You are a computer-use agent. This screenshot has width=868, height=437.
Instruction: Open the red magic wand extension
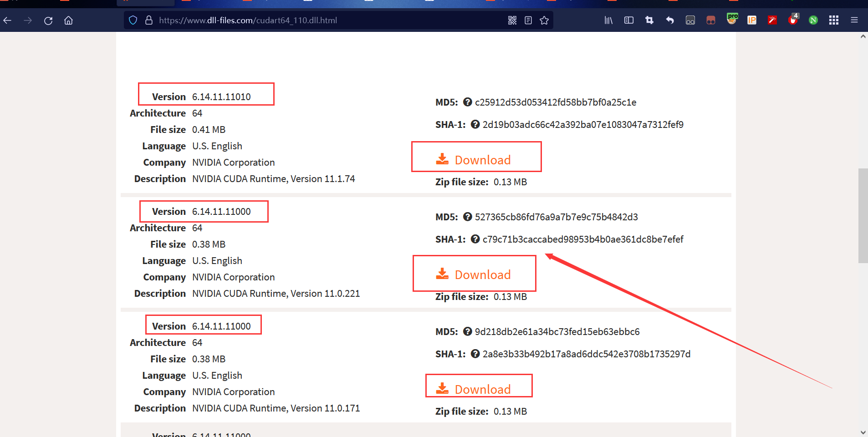(x=772, y=20)
